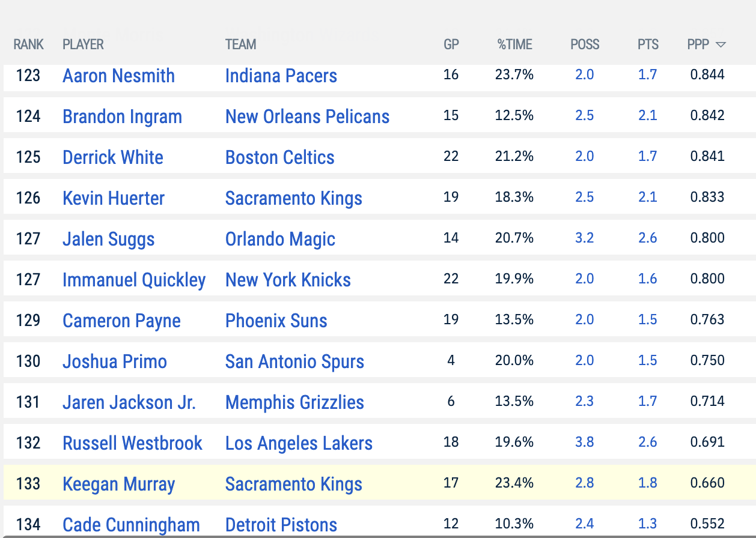The image size is (756, 538).
Task: Select the highlighted Keegan Murray row link
Action: (x=119, y=484)
